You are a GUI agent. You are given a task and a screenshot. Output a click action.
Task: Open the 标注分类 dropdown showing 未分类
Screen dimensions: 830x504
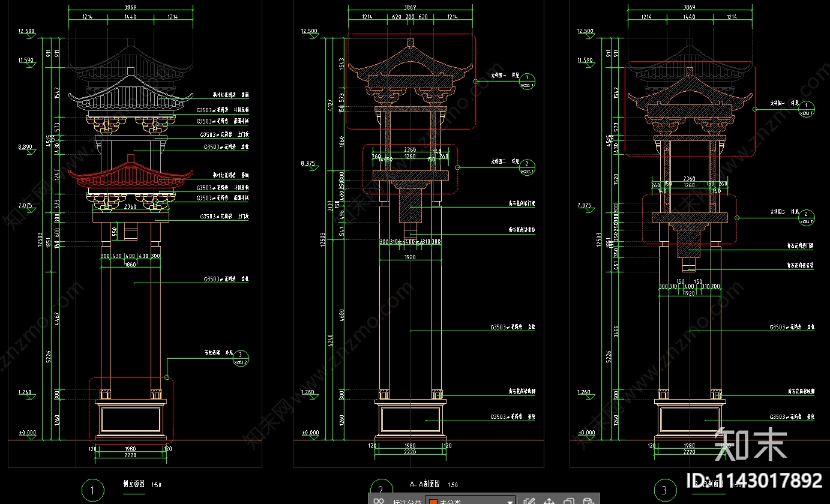coord(471,501)
